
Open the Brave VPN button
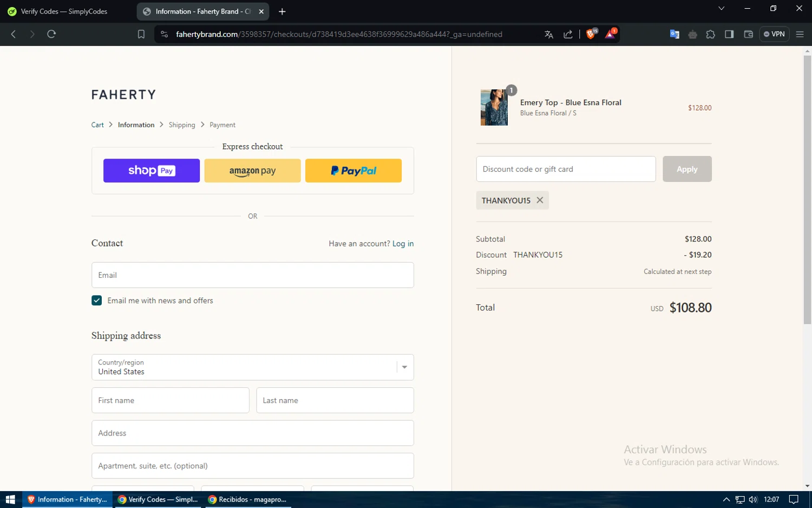[774, 34]
